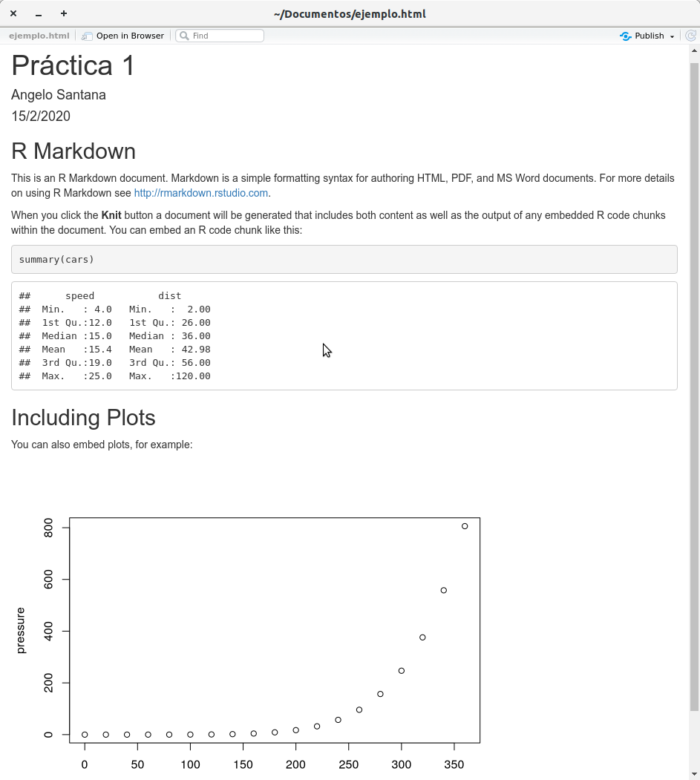The height and width of the screenshot is (780, 700).
Task: Click the magnifier icon in Find box
Action: point(183,36)
